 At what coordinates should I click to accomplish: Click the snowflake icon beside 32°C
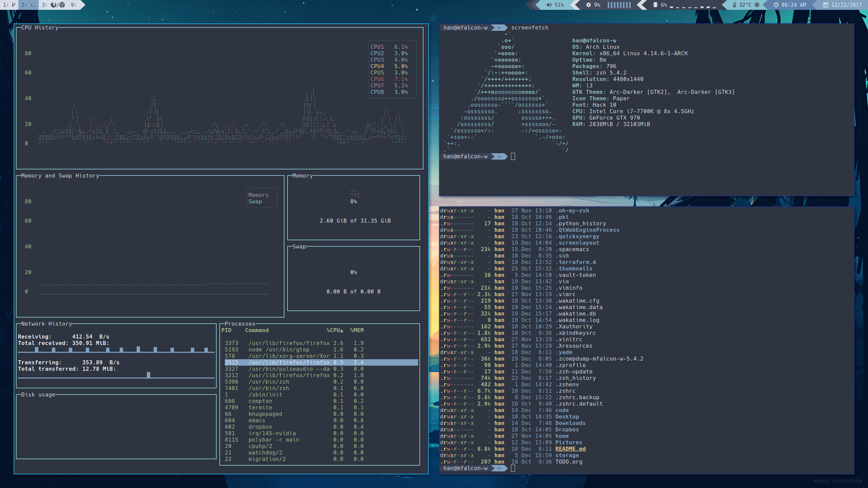(757, 5)
